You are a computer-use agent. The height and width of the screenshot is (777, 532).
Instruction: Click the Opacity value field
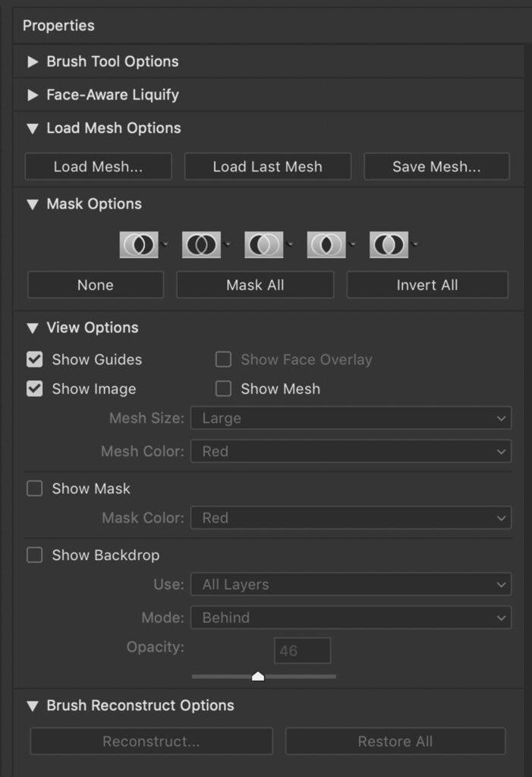[x=302, y=650]
